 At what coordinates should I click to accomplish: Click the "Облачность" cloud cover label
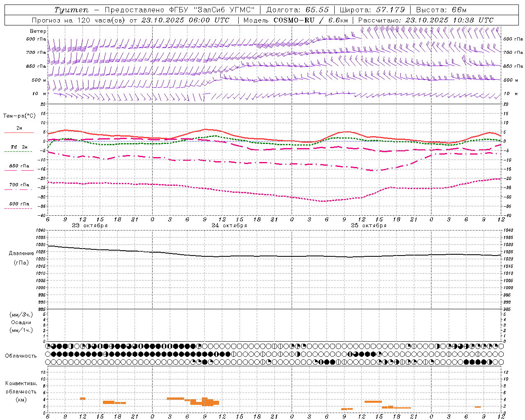coord(21,356)
